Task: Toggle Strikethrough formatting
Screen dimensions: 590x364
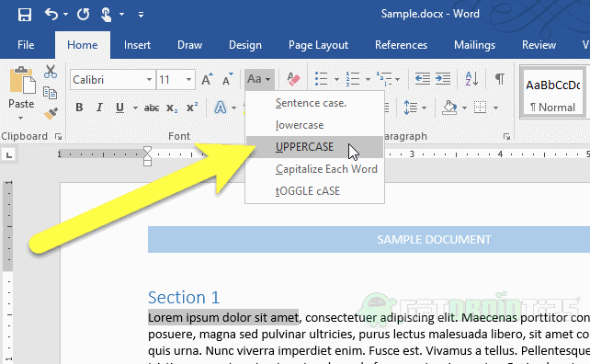Action: 152,108
